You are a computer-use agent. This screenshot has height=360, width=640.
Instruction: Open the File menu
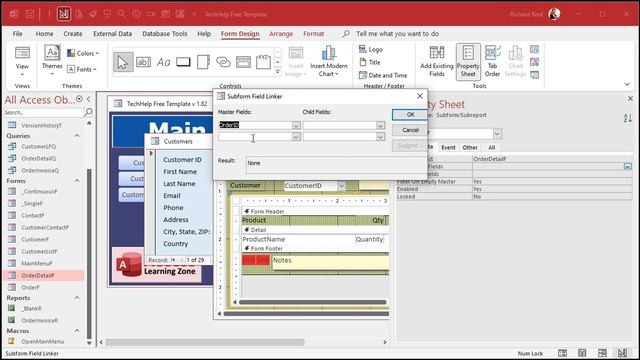pyautogui.click(x=18, y=34)
